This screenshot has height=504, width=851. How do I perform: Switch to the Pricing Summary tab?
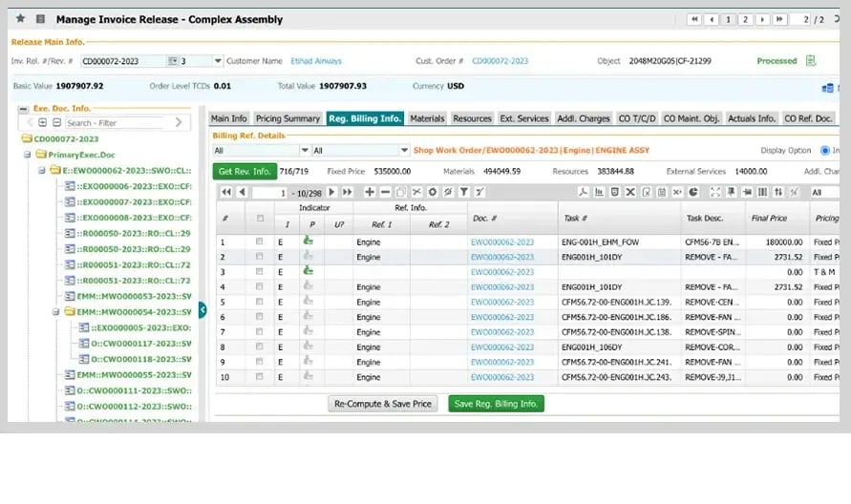(287, 118)
